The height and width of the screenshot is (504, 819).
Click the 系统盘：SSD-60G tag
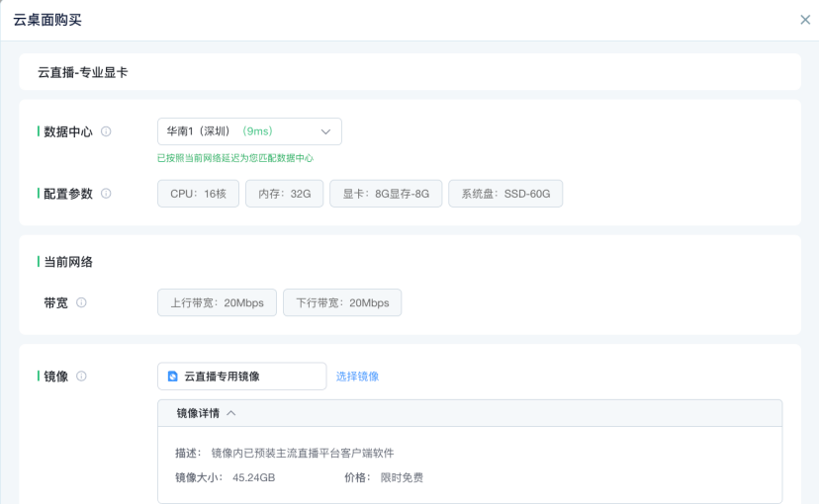coord(504,194)
